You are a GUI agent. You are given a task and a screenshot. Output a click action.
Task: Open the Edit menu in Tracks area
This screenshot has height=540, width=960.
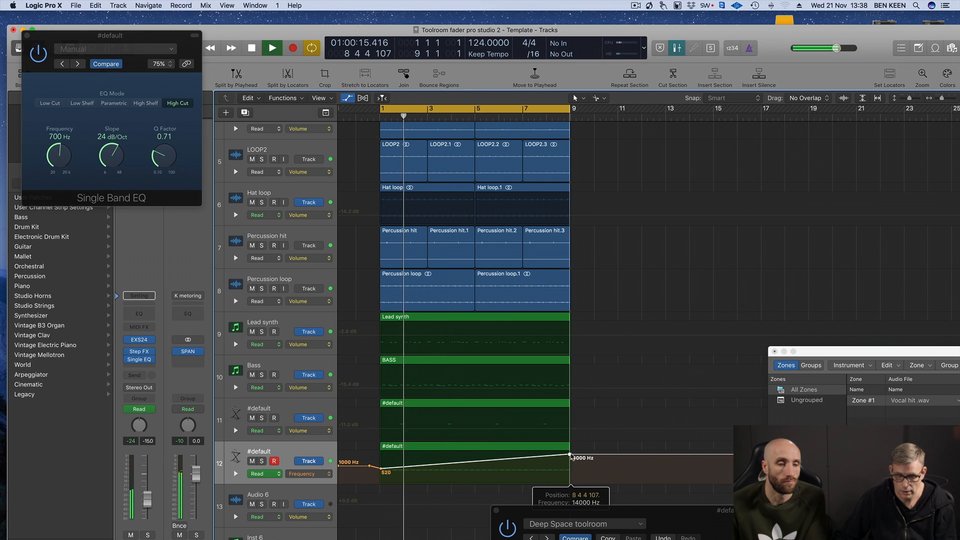click(x=250, y=98)
